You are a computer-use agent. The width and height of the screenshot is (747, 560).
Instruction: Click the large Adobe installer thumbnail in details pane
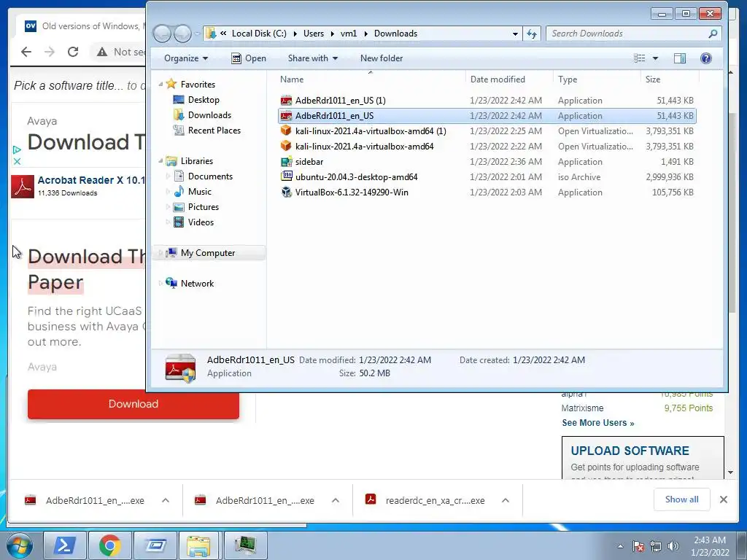coord(180,367)
